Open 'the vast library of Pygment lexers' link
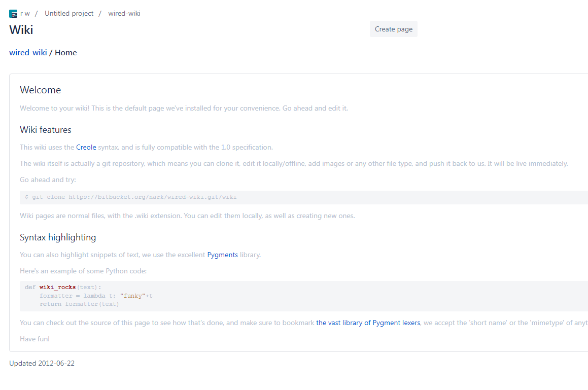 point(368,323)
